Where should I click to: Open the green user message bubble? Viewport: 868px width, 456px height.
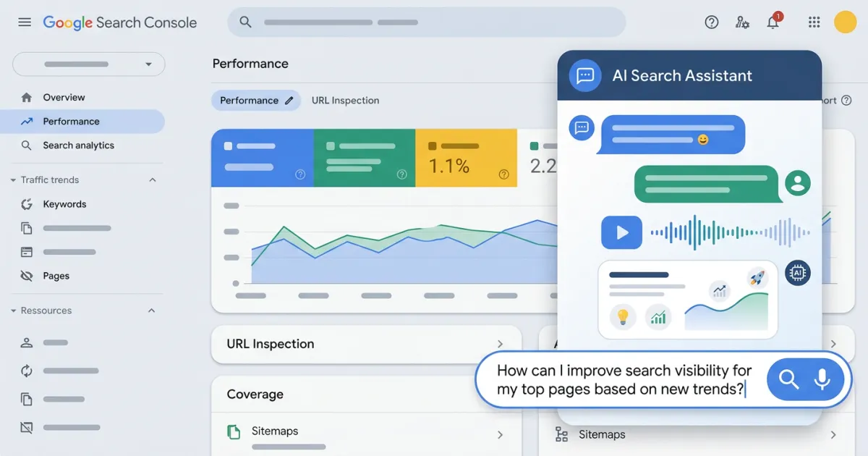pos(707,184)
